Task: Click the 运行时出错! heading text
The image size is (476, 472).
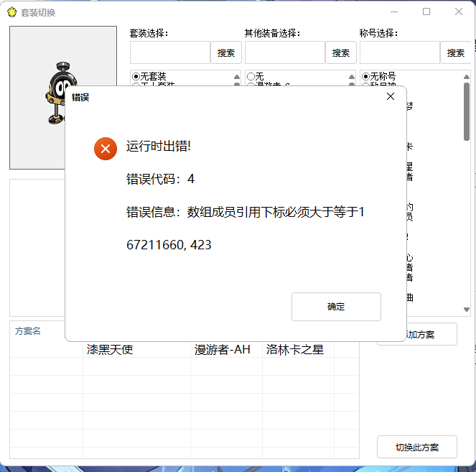Action: [x=159, y=146]
